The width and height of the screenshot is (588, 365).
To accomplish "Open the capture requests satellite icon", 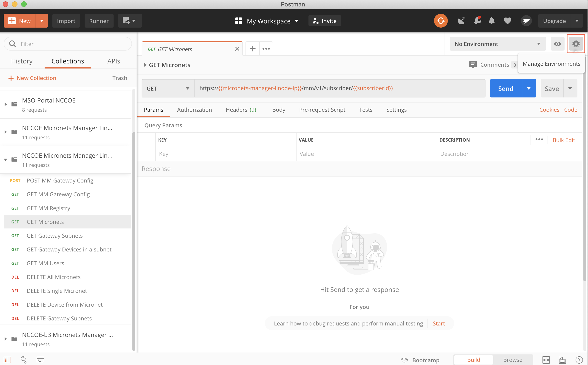I will (x=461, y=21).
